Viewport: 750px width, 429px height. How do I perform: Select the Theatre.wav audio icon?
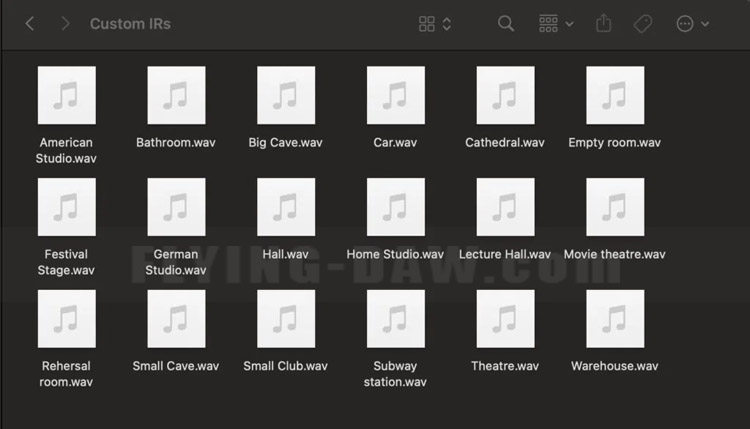click(x=506, y=319)
